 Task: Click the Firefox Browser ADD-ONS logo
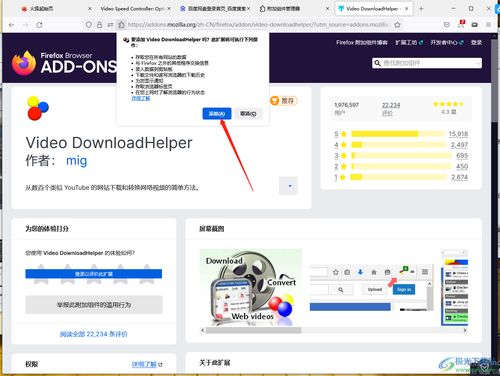pos(64,63)
